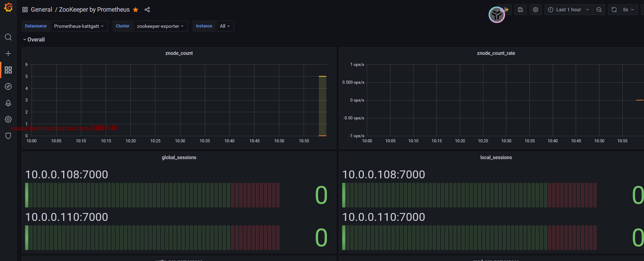Click the znode_count series bar near 10:55

tap(323, 106)
